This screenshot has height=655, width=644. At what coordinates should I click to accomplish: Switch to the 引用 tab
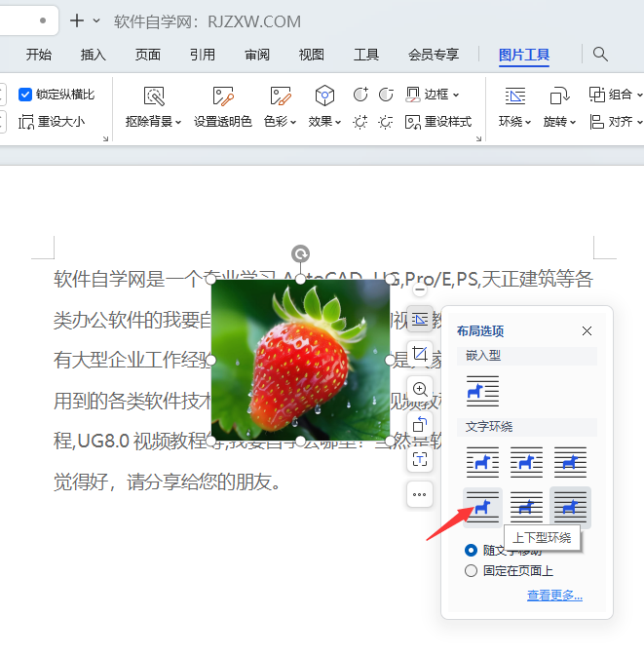(203, 55)
